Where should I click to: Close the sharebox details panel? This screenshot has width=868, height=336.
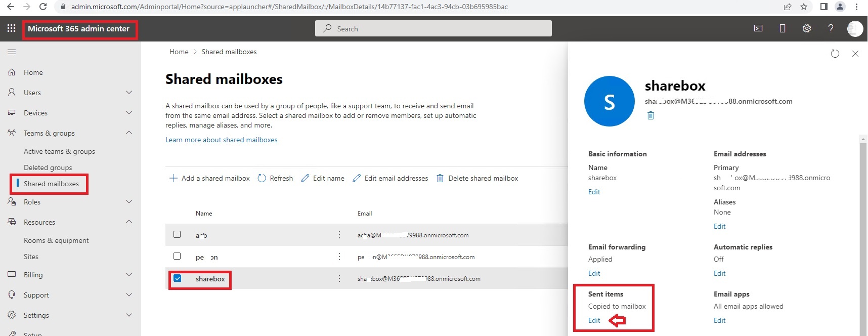(x=855, y=54)
